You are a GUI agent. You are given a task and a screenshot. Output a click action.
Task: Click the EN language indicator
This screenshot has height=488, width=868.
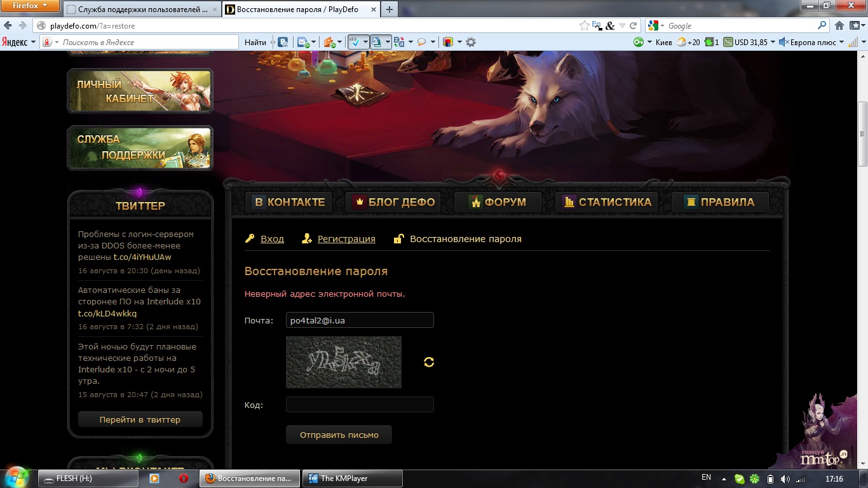706,478
